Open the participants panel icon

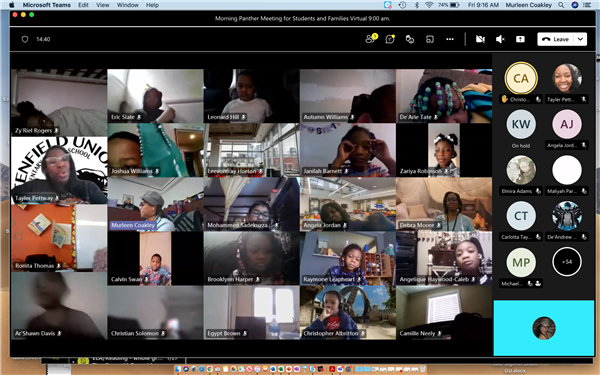[x=370, y=39]
